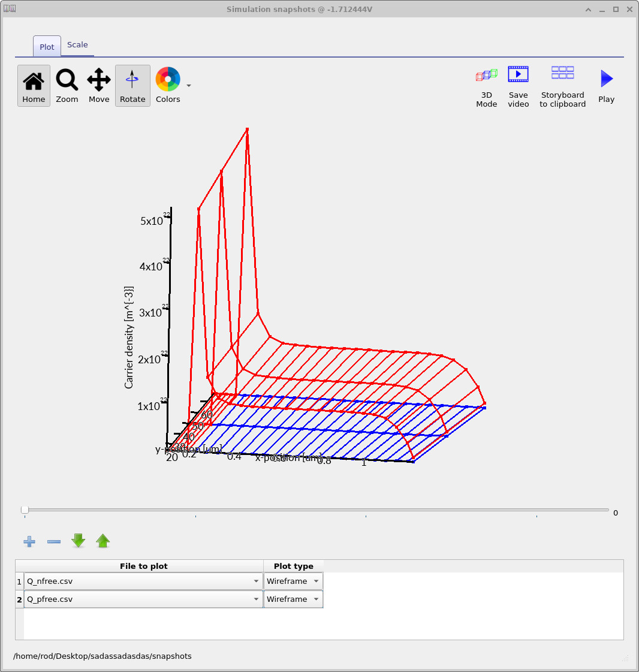Enable the Zoom mode
Viewport: 639px width, 672px height.
67,84
